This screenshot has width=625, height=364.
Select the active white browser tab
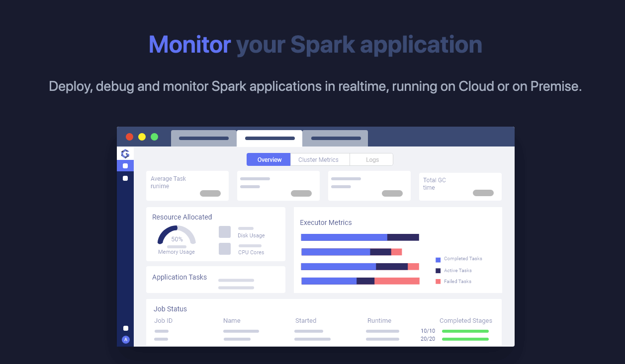click(x=269, y=138)
